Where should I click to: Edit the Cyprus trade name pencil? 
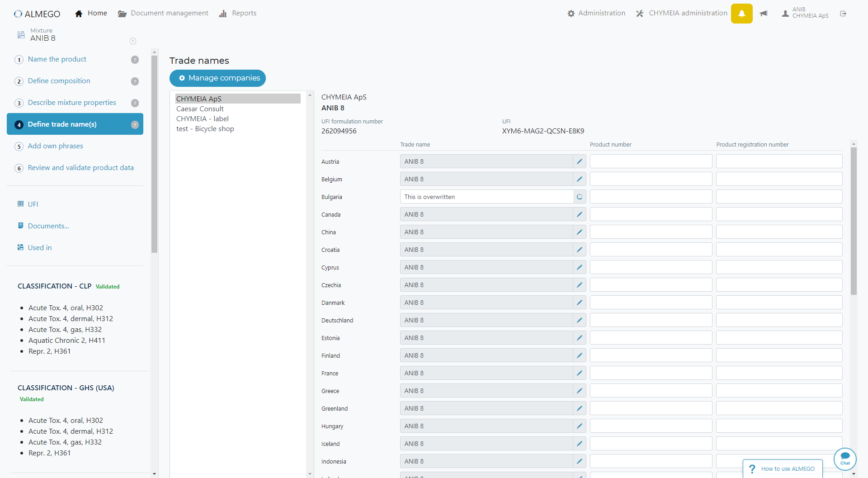(580, 267)
